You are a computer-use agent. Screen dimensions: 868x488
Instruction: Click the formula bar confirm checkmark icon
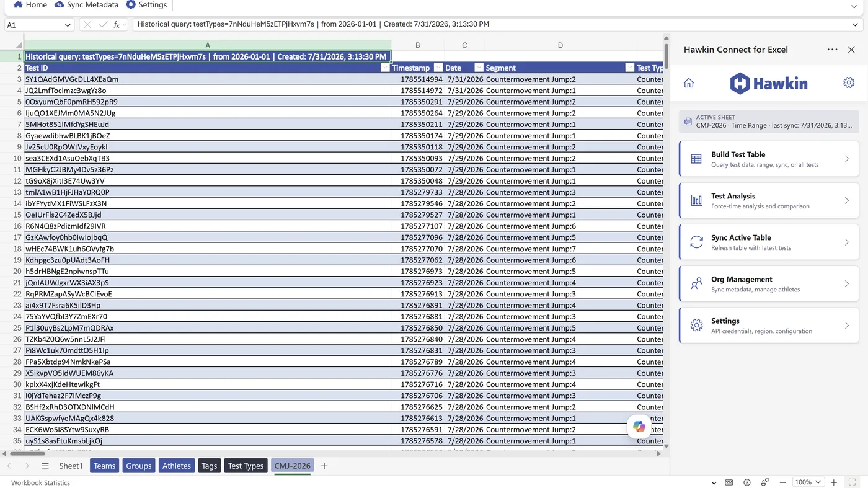tap(102, 25)
